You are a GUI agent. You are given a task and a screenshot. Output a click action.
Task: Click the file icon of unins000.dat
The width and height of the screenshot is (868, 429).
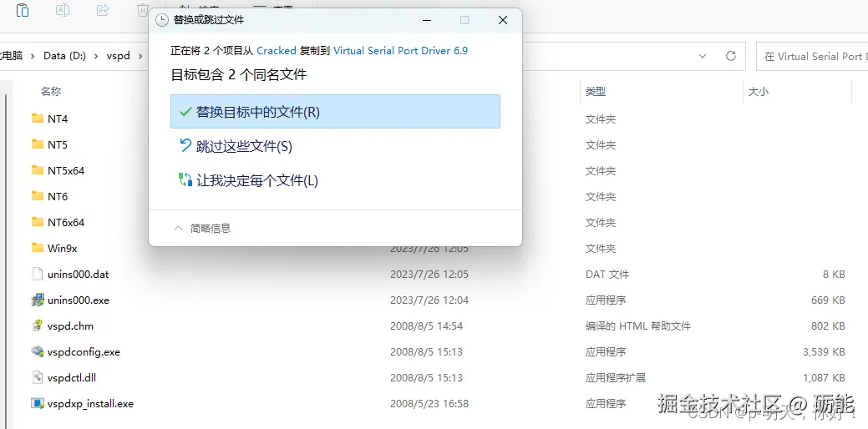pyautogui.click(x=38, y=275)
